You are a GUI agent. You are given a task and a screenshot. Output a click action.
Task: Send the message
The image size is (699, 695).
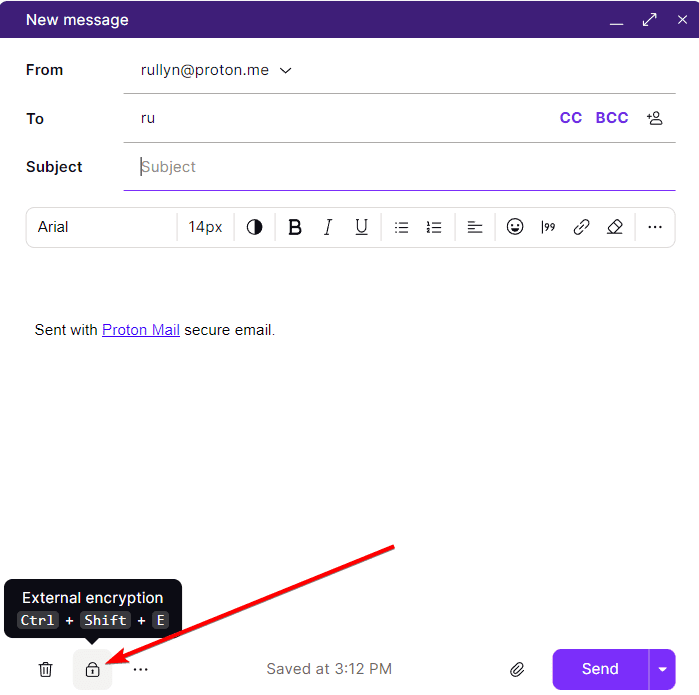[600, 669]
